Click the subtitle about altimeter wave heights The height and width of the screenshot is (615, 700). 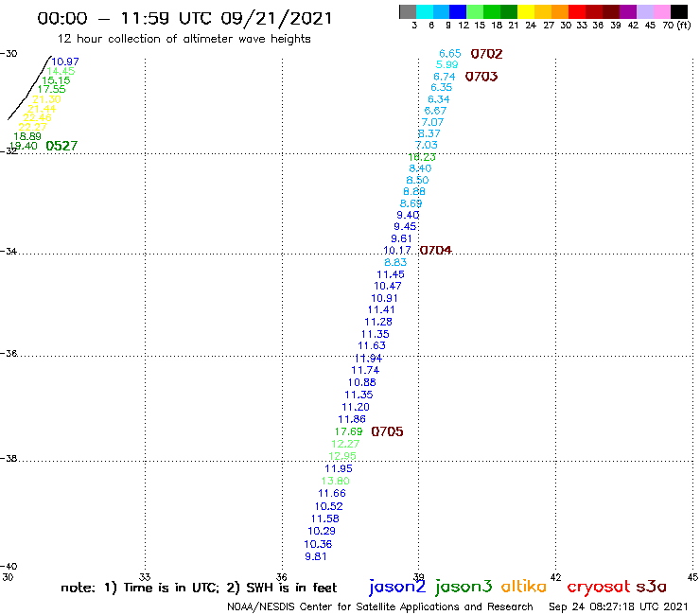coord(184,39)
